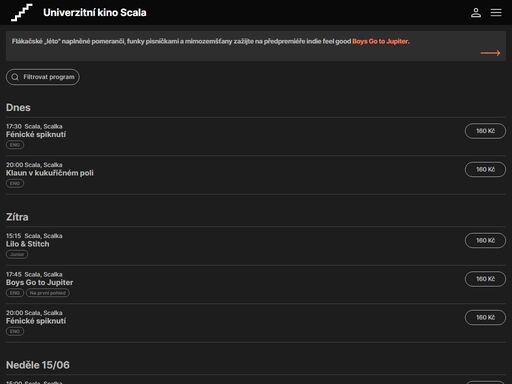Screen dimensions: 512x384
Task: Click Na první pohled tag
Action: pyautogui.click(x=48, y=293)
